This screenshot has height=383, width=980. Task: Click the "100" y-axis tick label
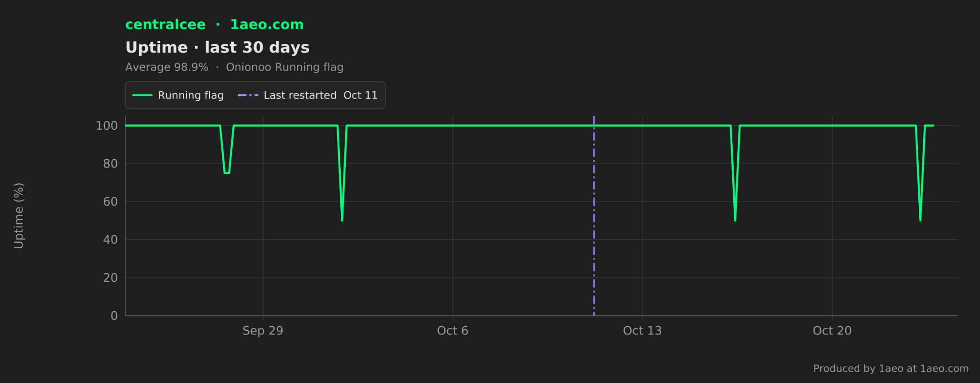(x=107, y=126)
